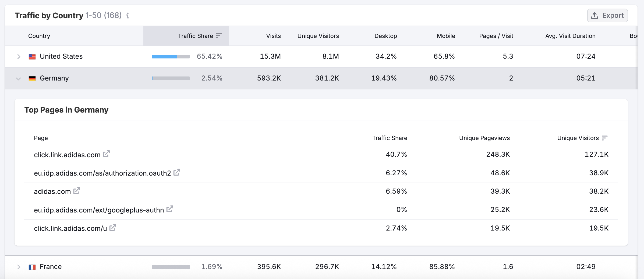Screen dimensions: 644x279
Task: Open external link for the authorization.oauth2 page
Action: (177, 172)
